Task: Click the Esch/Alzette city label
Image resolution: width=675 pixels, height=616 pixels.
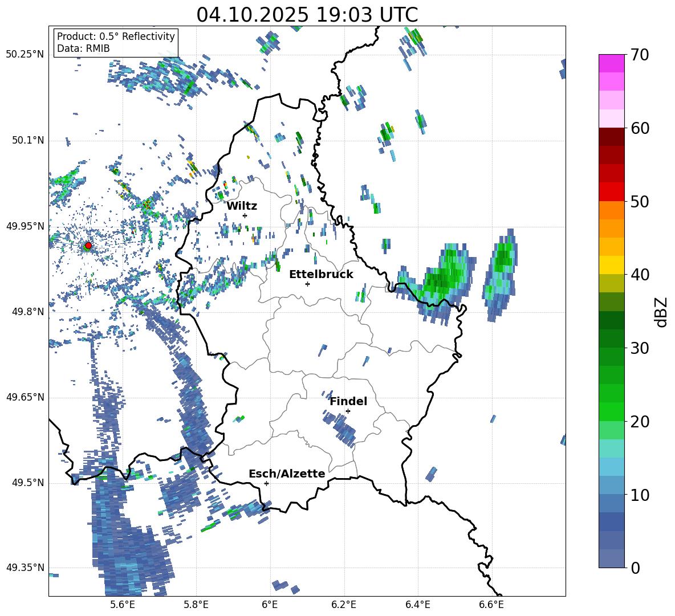Action: point(287,474)
